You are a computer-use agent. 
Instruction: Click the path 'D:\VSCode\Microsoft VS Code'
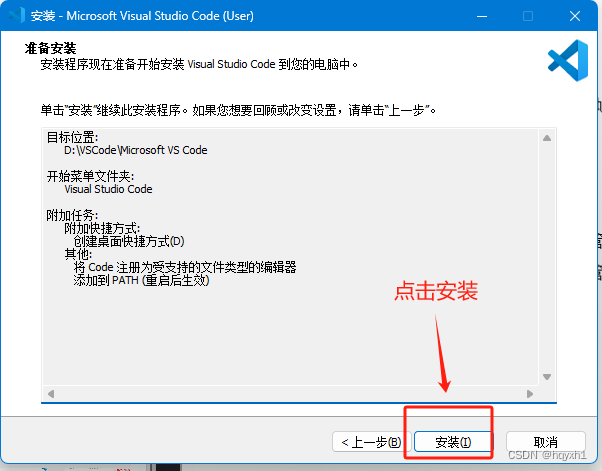(x=136, y=150)
